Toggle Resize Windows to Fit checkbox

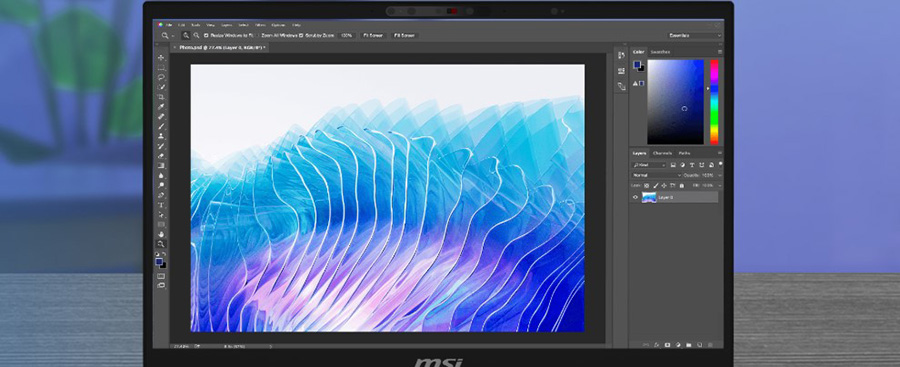(x=206, y=36)
